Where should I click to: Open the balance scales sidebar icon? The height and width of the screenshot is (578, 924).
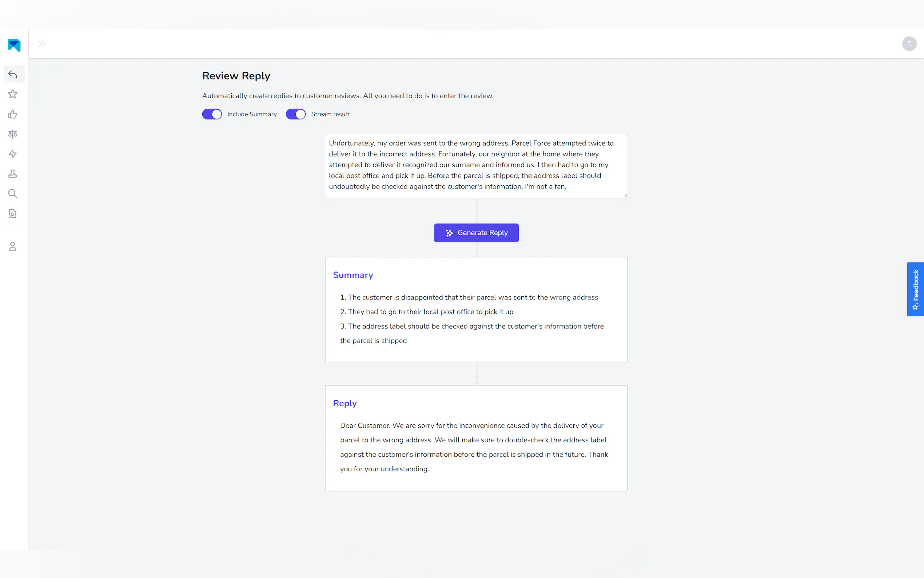[13, 134]
